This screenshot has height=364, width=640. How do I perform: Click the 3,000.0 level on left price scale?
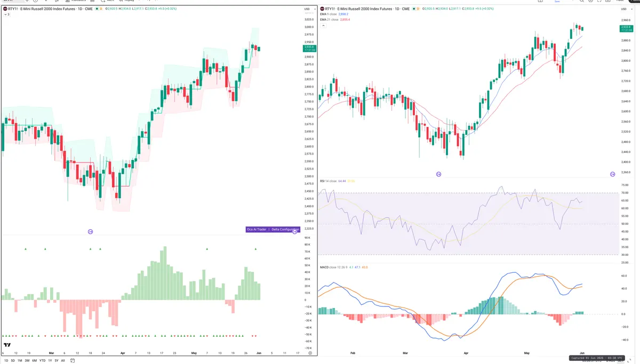click(x=309, y=27)
